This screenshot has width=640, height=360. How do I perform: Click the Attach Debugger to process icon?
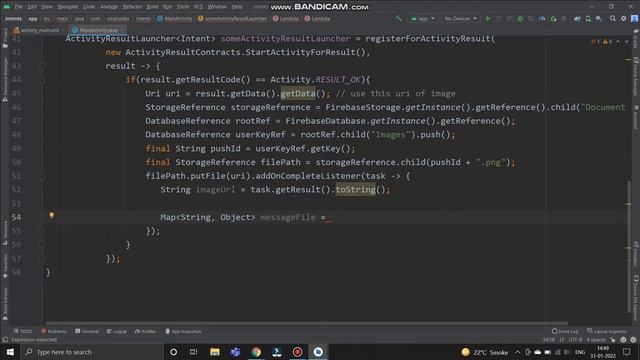[553, 19]
